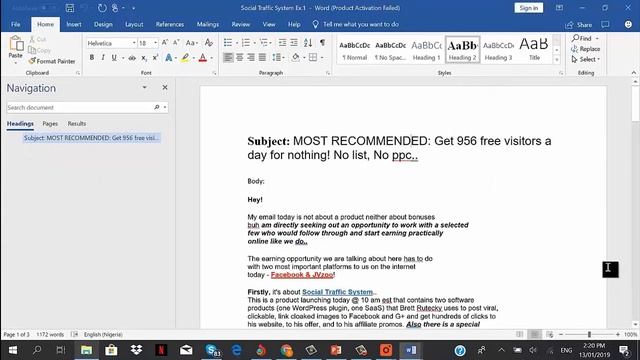This screenshot has width=640, height=360.
Task: Open Netflix from the taskbar
Action: pyautogui.click(x=161, y=350)
